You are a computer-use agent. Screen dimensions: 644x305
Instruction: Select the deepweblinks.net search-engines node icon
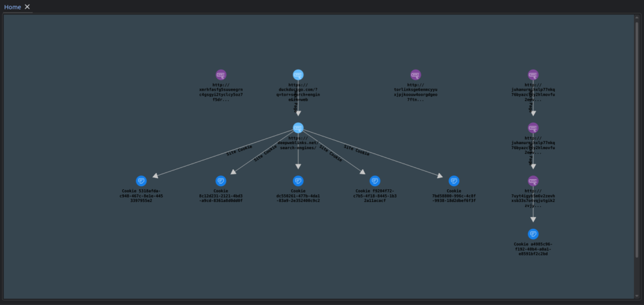(298, 128)
